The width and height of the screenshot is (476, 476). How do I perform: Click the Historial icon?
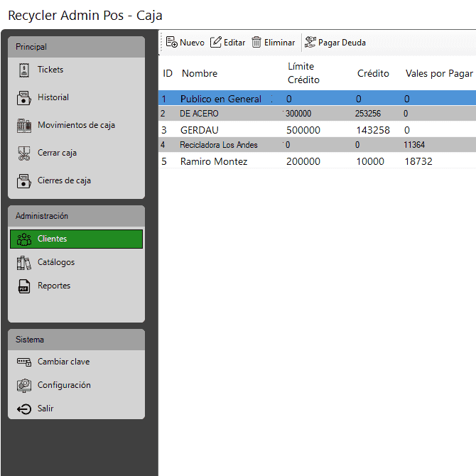[x=24, y=98]
